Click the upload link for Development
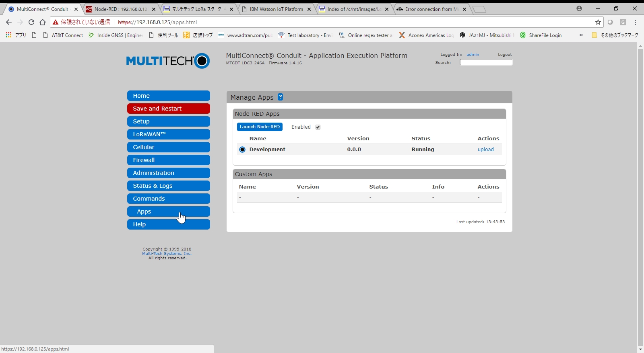Screen dimensions: 644x353 click(485, 149)
